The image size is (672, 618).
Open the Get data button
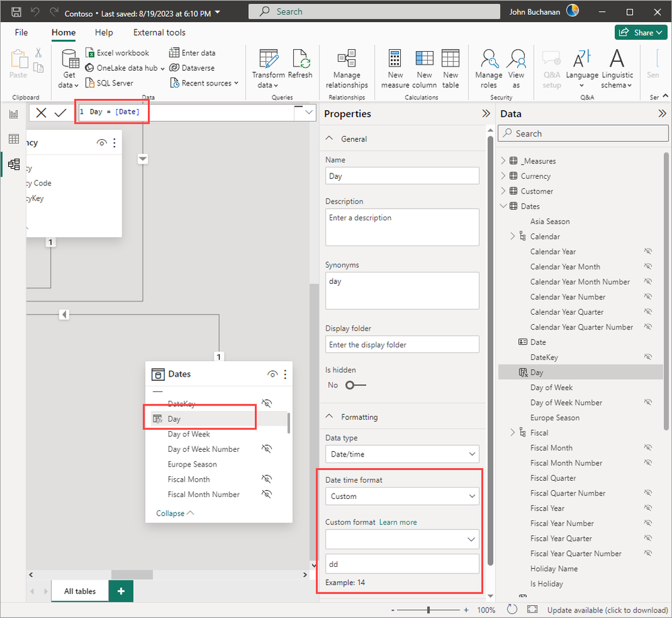point(69,69)
